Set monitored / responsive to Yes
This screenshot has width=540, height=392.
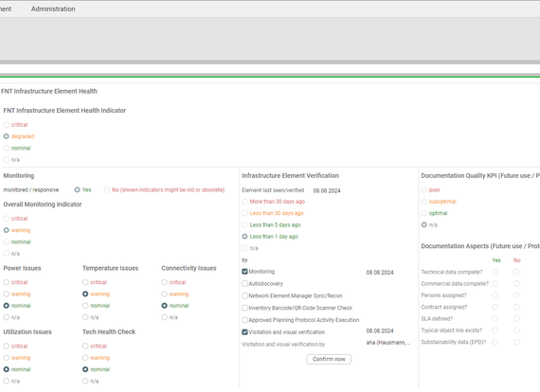(77, 189)
